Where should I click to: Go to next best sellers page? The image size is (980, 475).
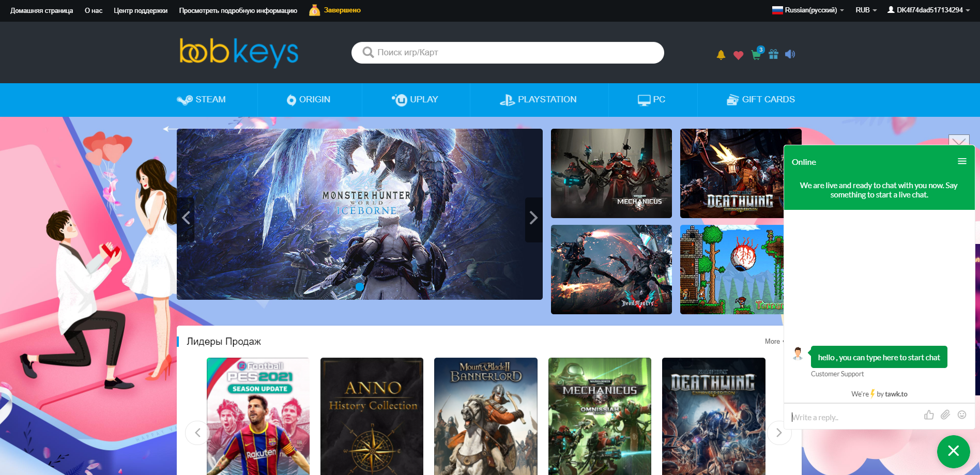point(779,433)
